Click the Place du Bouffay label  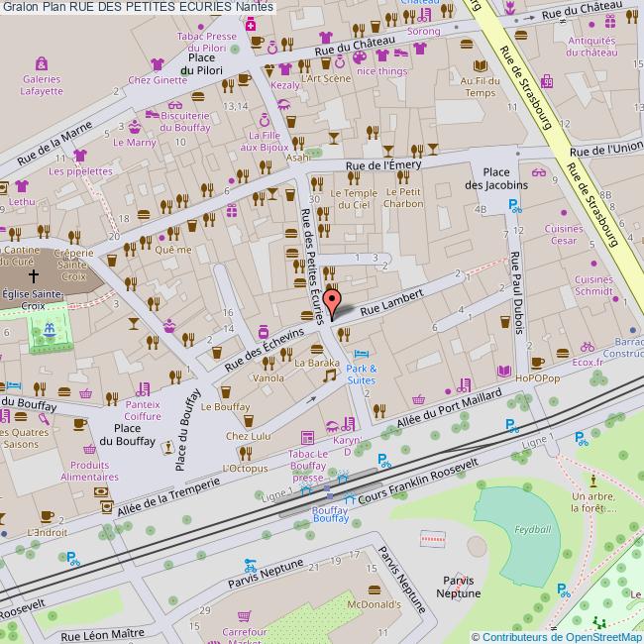click(x=134, y=434)
